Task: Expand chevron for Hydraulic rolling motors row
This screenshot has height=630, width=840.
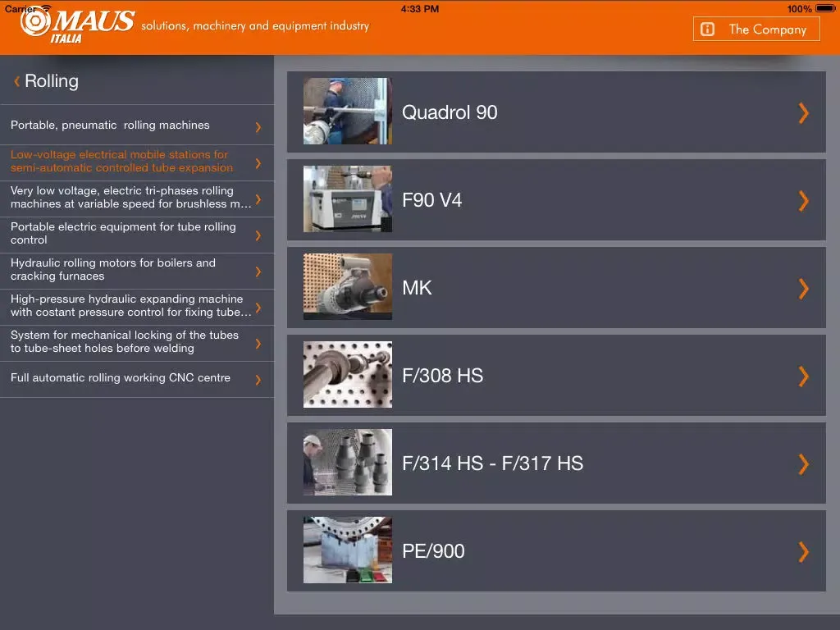Action: point(258,271)
